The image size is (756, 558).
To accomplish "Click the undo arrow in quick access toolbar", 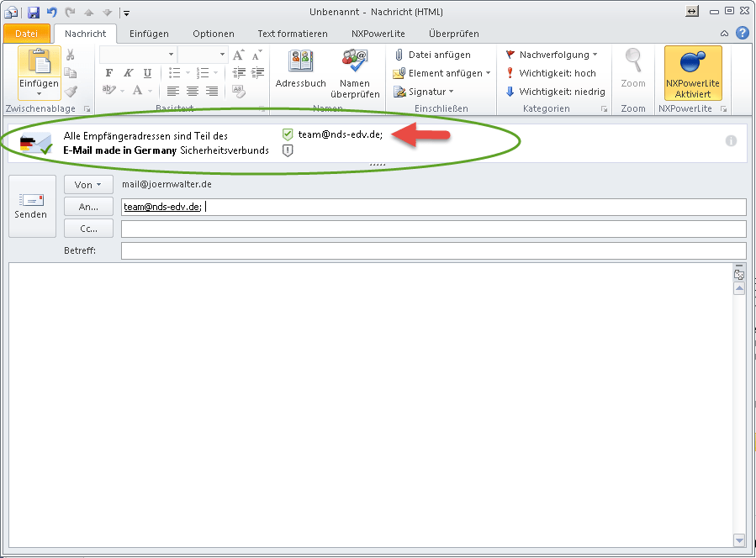I will (51, 12).
